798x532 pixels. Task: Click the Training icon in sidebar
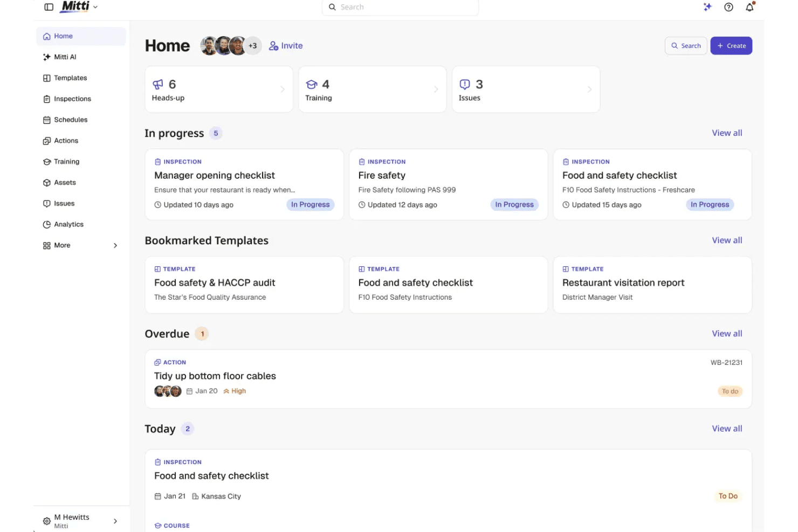(47, 162)
